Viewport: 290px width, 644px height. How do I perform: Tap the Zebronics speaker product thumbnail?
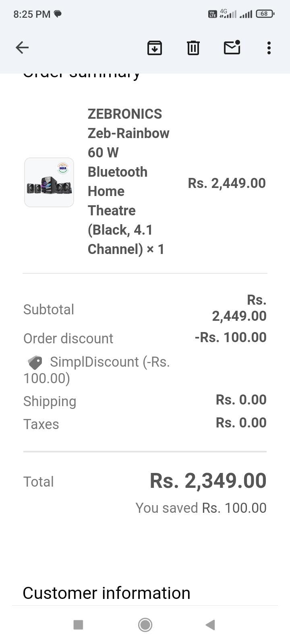pyautogui.click(x=49, y=182)
